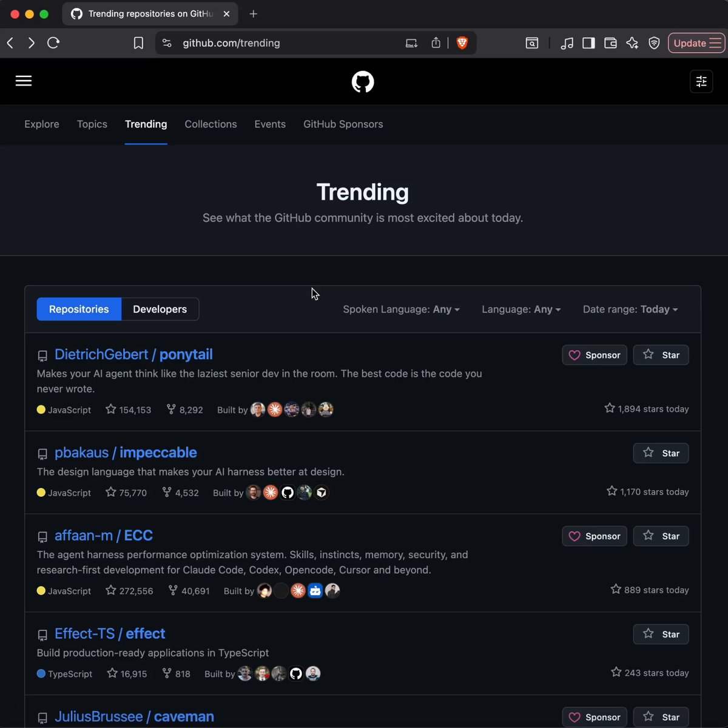This screenshot has width=728, height=728.
Task: Open the GitHub hamburger navigation menu
Action: pyautogui.click(x=24, y=81)
